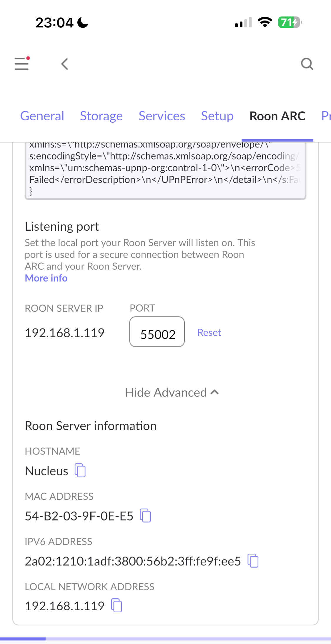Select the Roon ARC tab
The width and height of the screenshot is (331, 644).
point(277,116)
